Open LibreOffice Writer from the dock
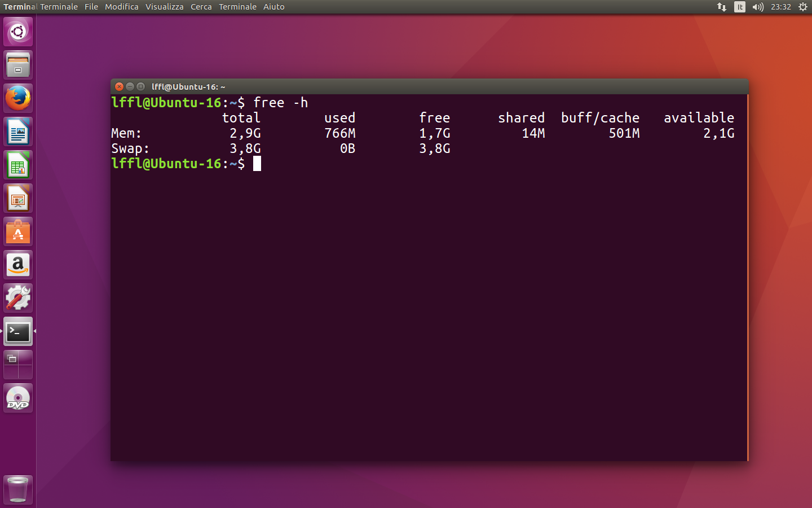 click(x=17, y=131)
